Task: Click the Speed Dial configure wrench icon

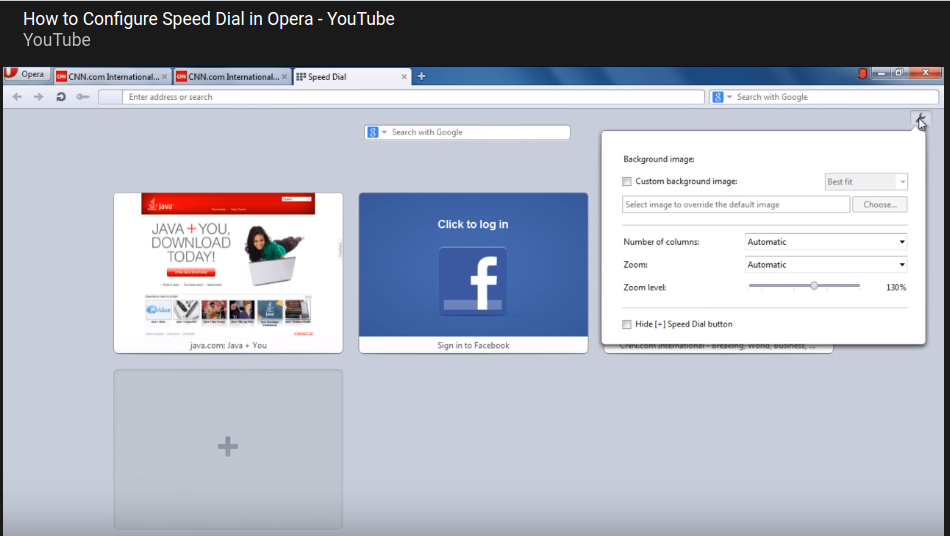Action: pos(920,120)
